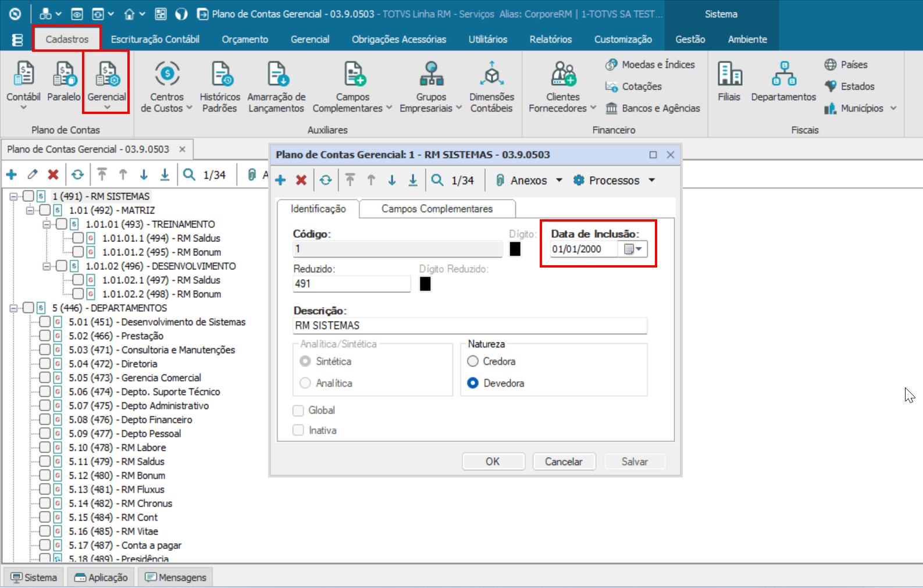This screenshot has height=588, width=923.
Task: Check the Inativa checkbox
Action: click(298, 430)
